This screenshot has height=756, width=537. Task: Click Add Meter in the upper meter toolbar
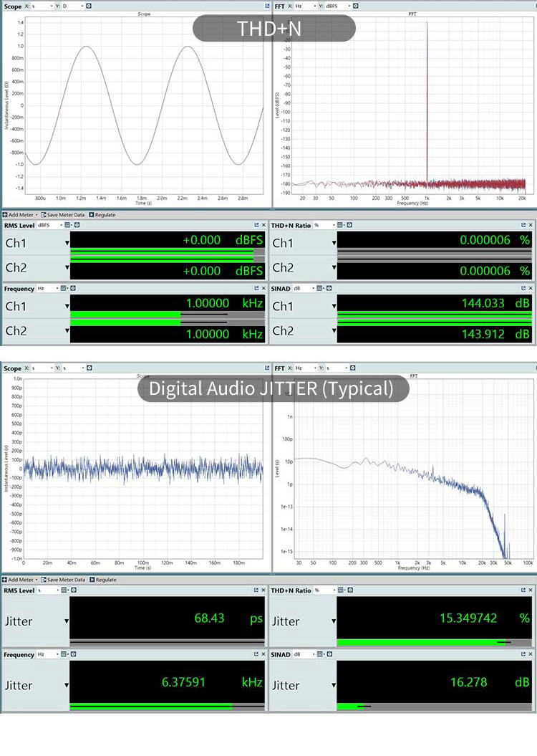(x=20, y=215)
